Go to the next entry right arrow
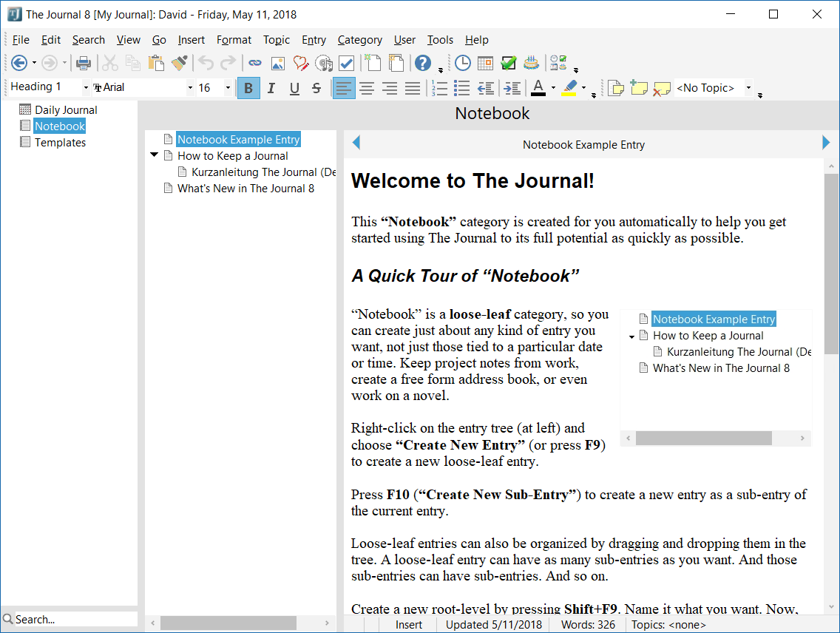 coord(825,143)
